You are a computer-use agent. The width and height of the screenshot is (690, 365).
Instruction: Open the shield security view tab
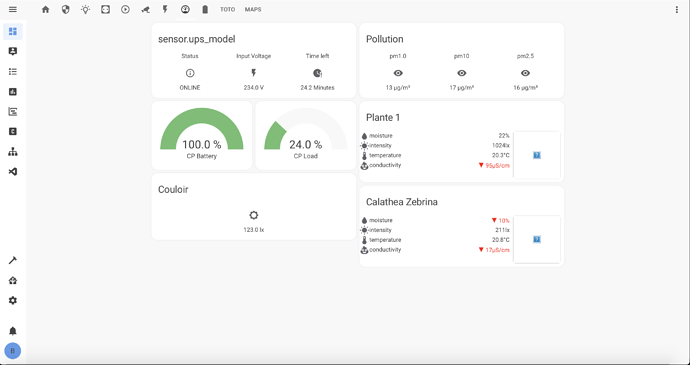pos(66,9)
